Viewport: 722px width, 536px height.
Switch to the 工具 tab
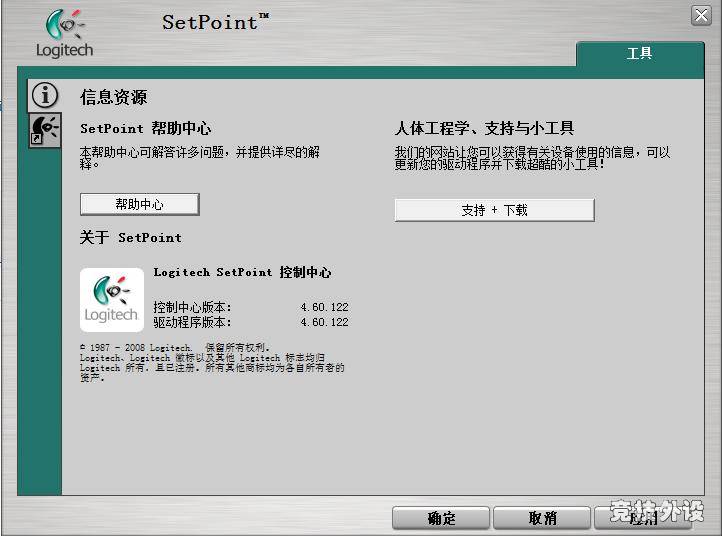pyautogui.click(x=639, y=54)
